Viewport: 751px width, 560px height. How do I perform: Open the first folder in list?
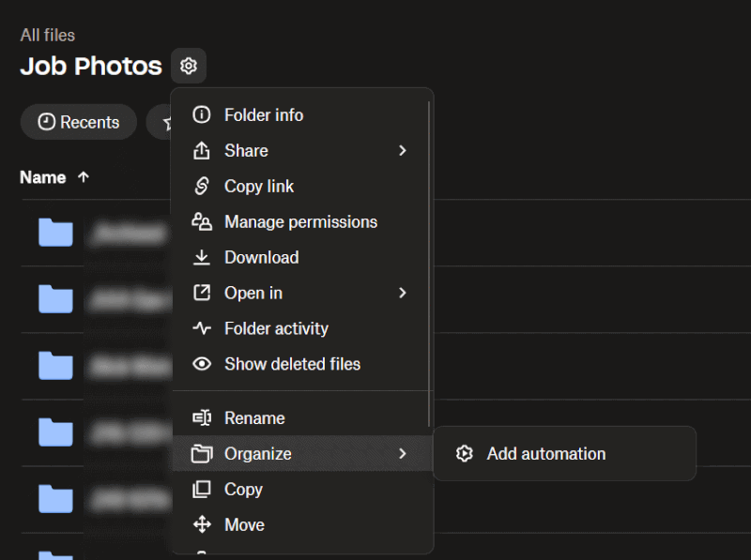pos(56,233)
